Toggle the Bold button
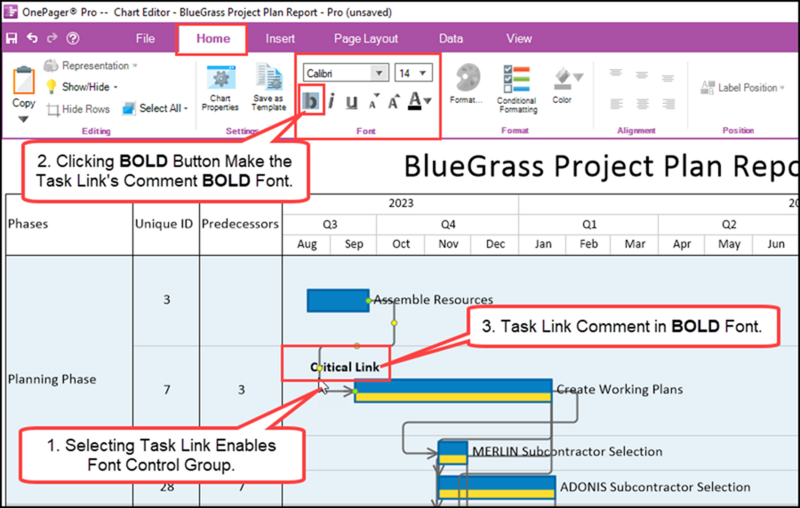Screen dimensions: 800x508 pyautogui.click(x=311, y=100)
